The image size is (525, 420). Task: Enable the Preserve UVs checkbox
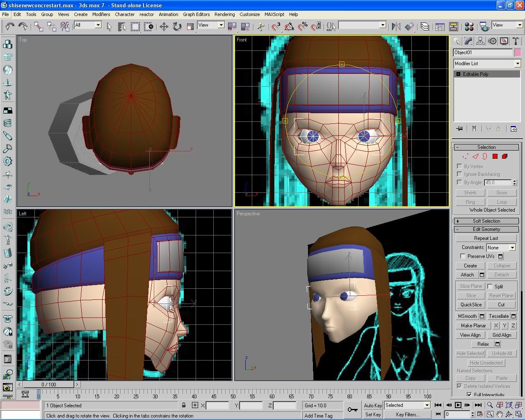(x=463, y=256)
